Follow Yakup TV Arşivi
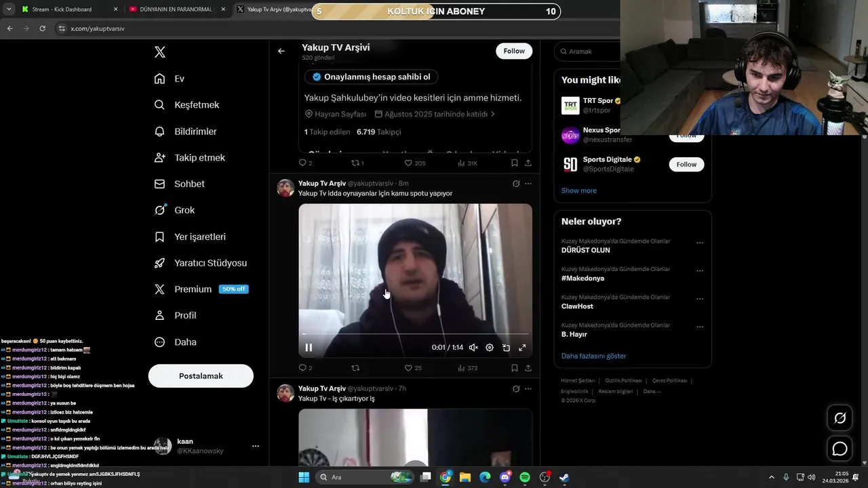The image size is (868, 488). point(514,51)
